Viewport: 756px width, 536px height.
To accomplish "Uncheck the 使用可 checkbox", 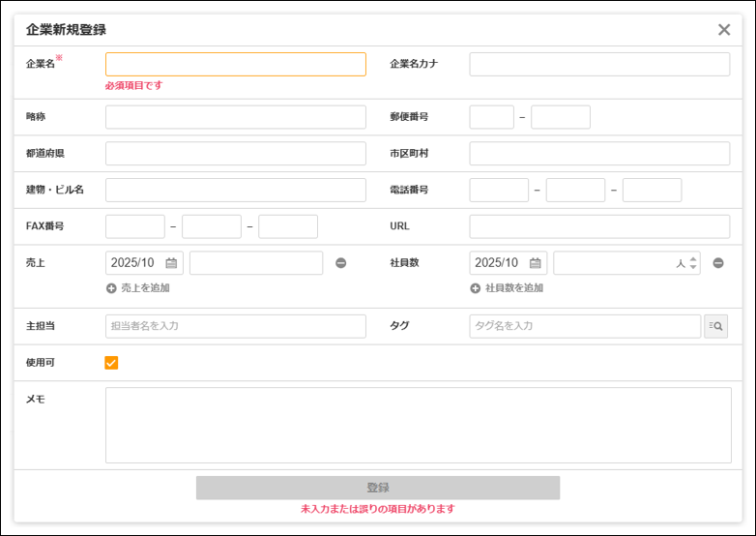I will [111, 363].
